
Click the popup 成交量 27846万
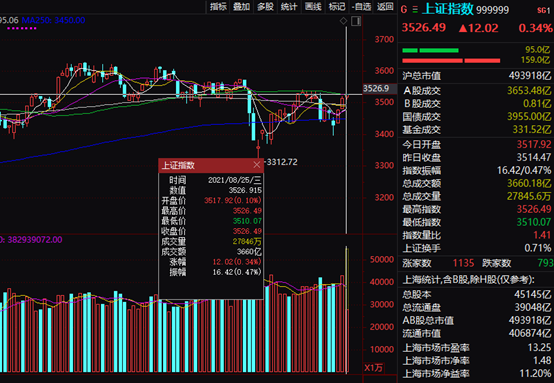[247, 241]
